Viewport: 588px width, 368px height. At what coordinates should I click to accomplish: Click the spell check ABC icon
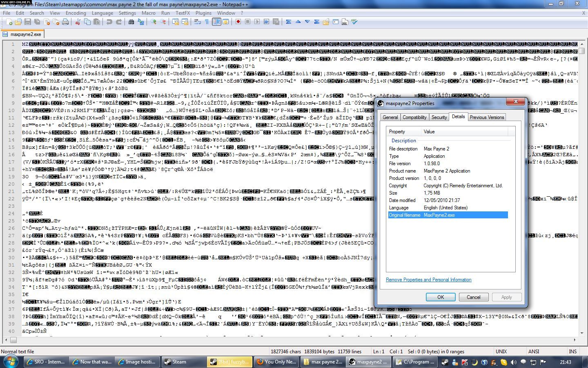tap(354, 22)
